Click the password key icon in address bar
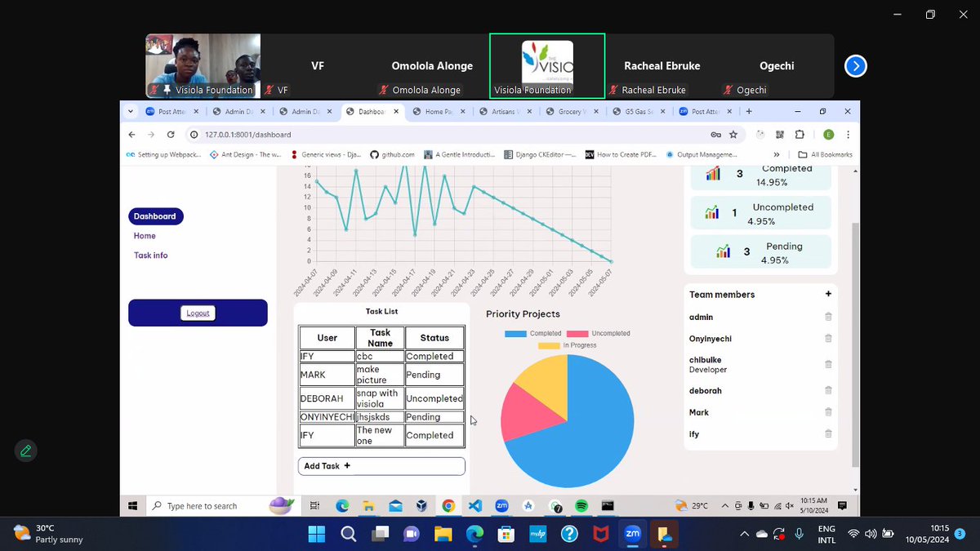The width and height of the screenshot is (980, 551). click(x=715, y=135)
